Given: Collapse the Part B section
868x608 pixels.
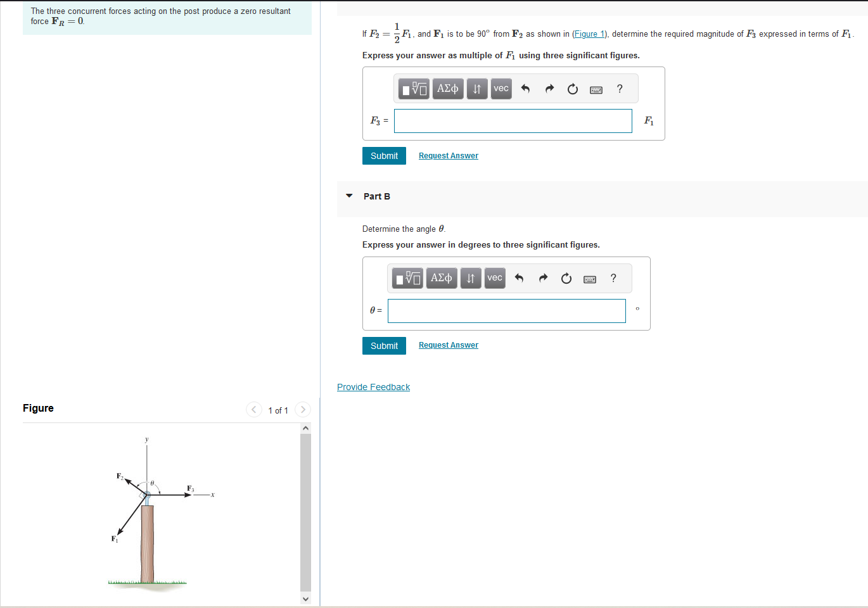Looking at the screenshot, I should click(x=348, y=196).
